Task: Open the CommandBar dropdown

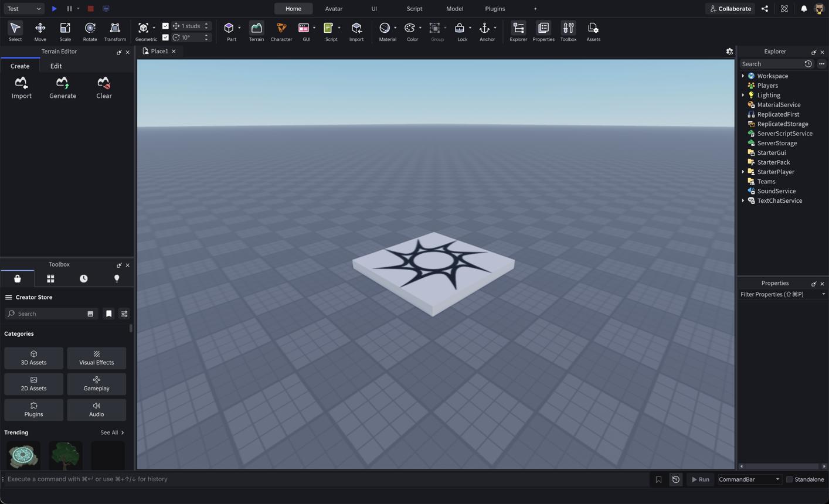Action: click(749, 479)
